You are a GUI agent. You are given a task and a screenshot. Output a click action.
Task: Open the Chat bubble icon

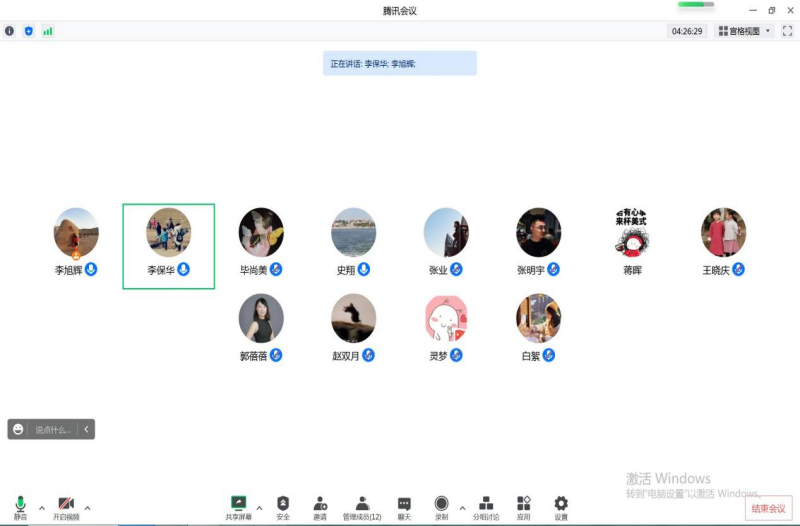pos(404,508)
